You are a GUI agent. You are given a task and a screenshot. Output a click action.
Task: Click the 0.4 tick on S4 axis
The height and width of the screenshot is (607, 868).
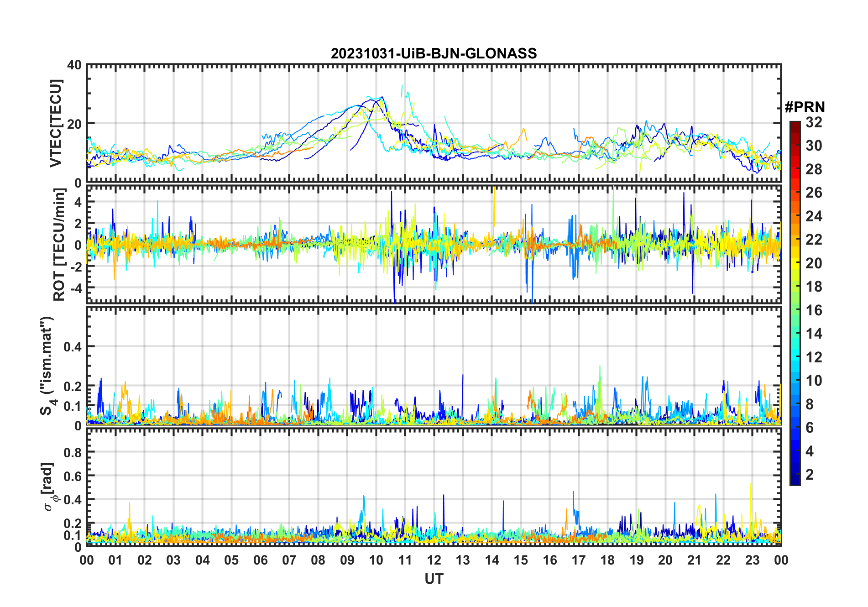coord(73,347)
